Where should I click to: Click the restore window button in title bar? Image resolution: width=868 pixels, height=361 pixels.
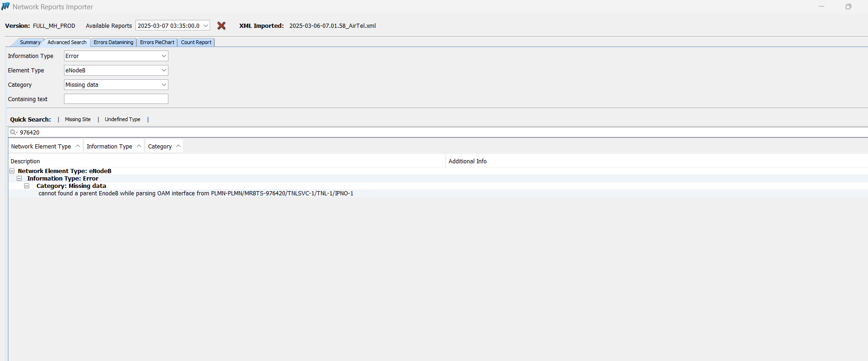[x=848, y=6]
